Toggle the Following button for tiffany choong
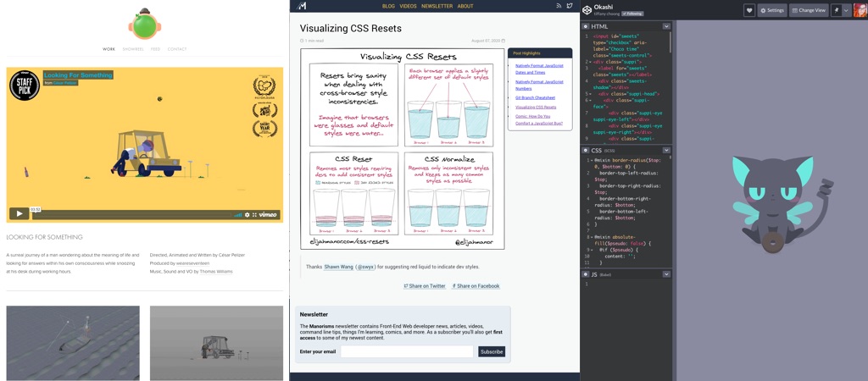868x381 pixels. coord(635,14)
